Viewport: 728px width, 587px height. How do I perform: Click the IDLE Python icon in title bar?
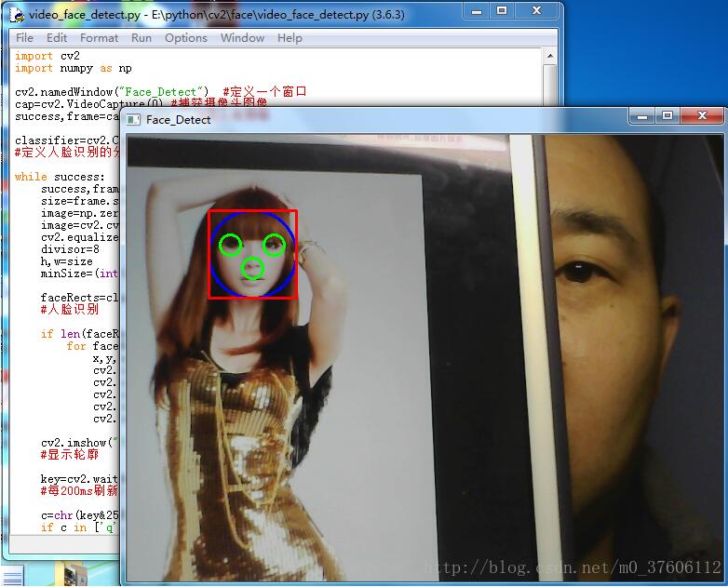pos(16,14)
